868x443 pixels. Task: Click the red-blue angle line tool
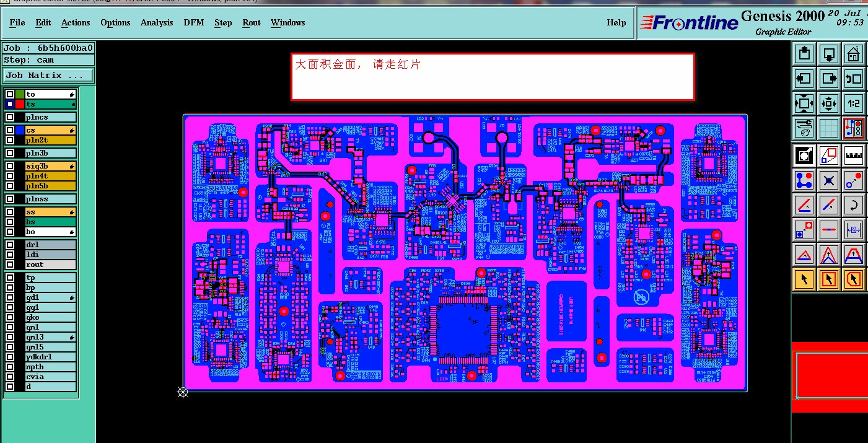click(x=804, y=205)
